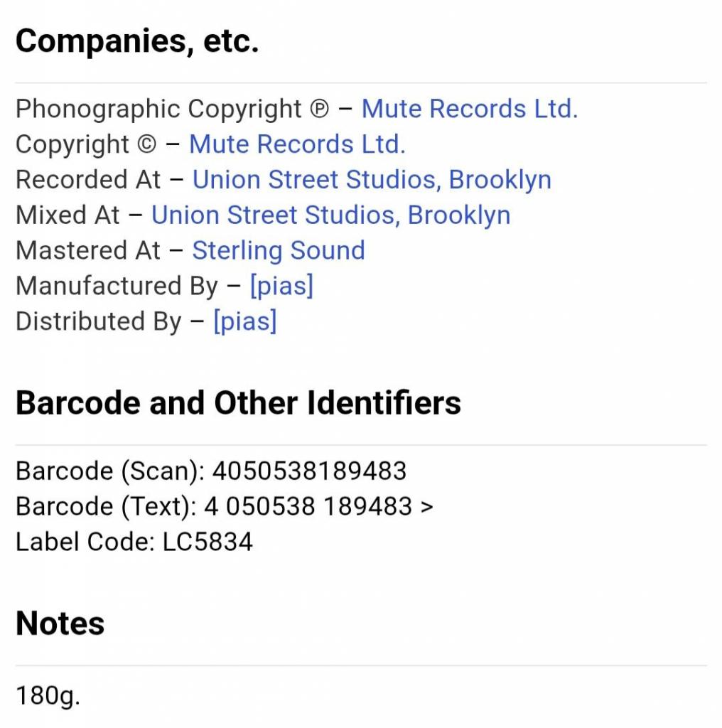This screenshot has height=728, width=722.
Task: Click the "Recorded At" label text
Action: (88, 180)
